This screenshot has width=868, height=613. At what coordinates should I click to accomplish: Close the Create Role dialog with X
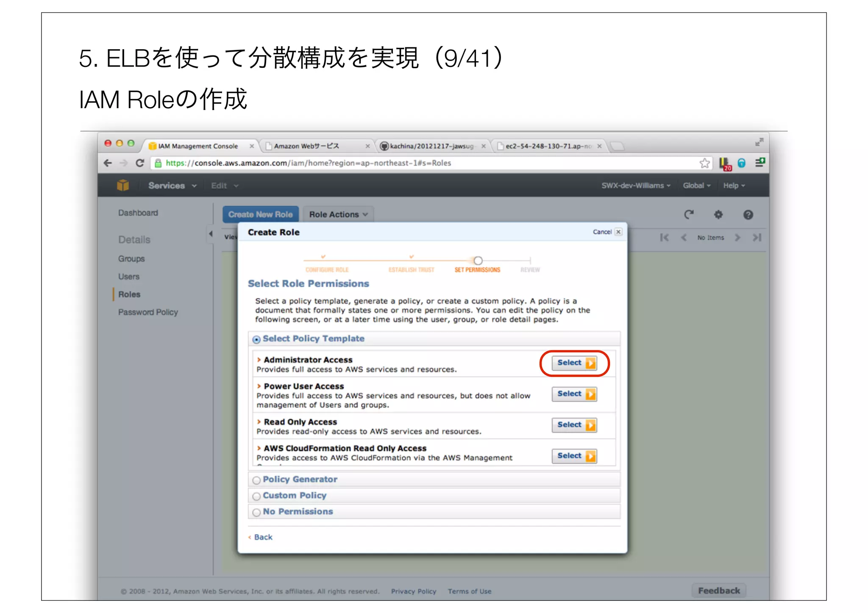pos(618,232)
